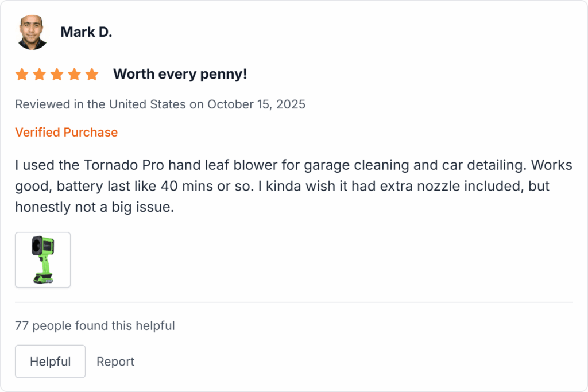
Task: Click Mark D.'s profile avatar photo
Action: click(32, 32)
